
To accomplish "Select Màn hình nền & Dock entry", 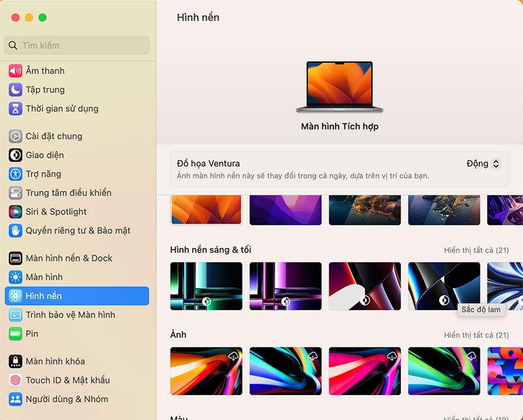I will click(x=76, y=258).
